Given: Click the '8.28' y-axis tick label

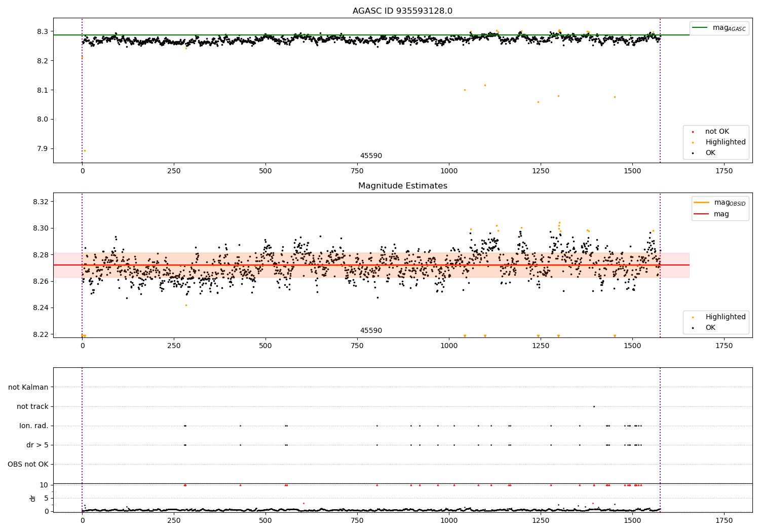Looking at the screenshot, I should tap(41, 255).
